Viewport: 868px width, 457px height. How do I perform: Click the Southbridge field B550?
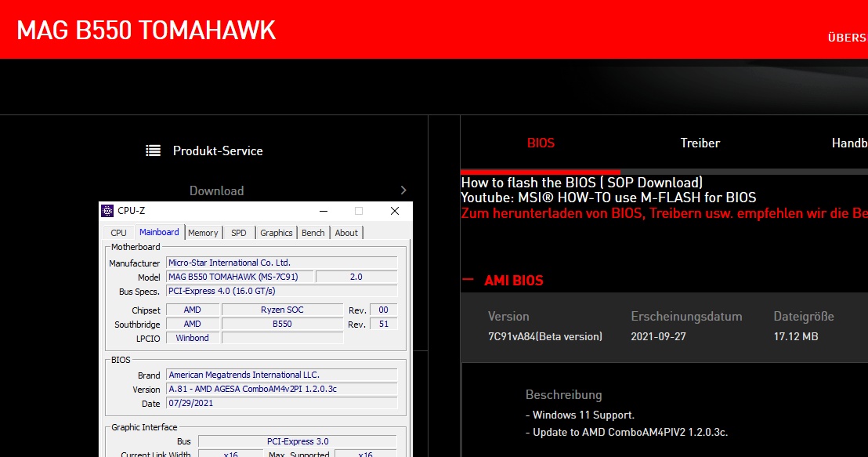282,324
